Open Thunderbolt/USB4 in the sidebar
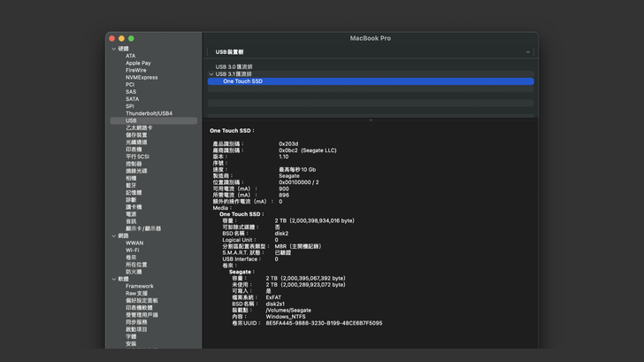 149,113
